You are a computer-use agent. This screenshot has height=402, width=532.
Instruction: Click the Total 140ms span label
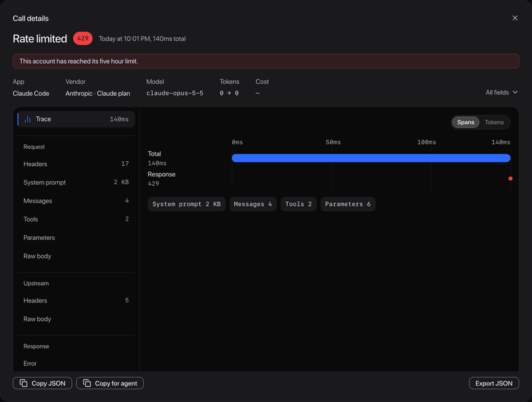157,158
